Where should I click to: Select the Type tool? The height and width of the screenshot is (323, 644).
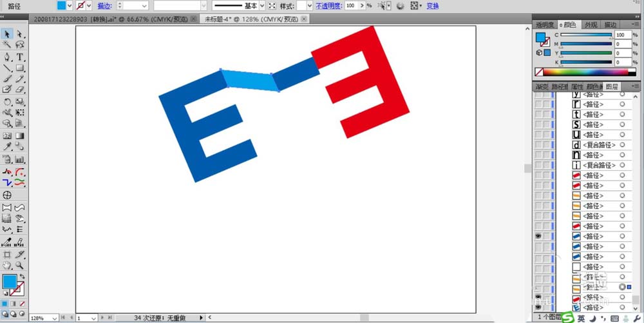19,57
